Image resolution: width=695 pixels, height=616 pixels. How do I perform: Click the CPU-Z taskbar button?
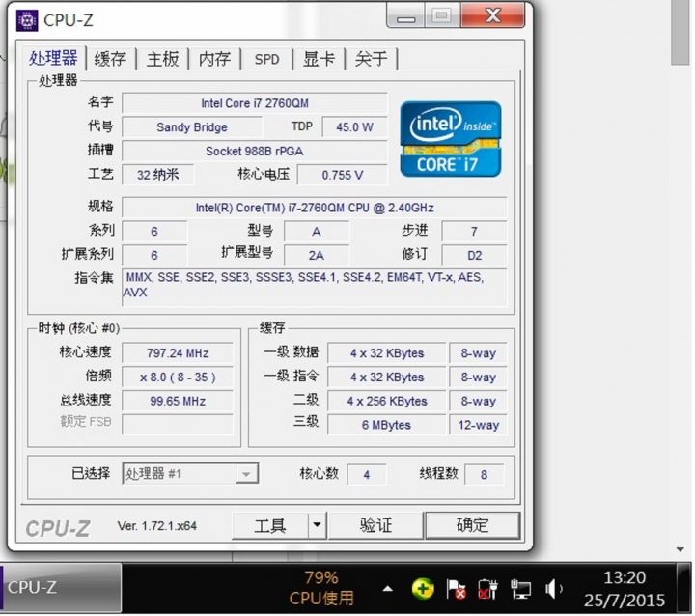pos(61,588)
